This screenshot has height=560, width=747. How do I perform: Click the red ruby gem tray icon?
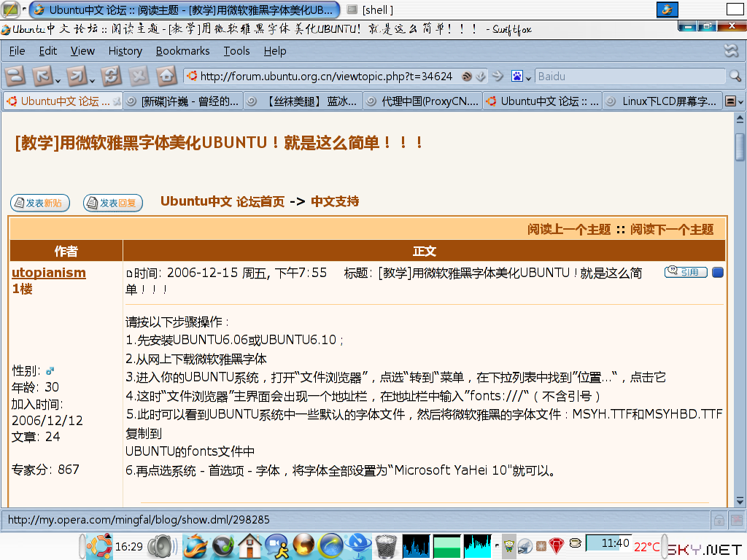(x=556, y=545)
